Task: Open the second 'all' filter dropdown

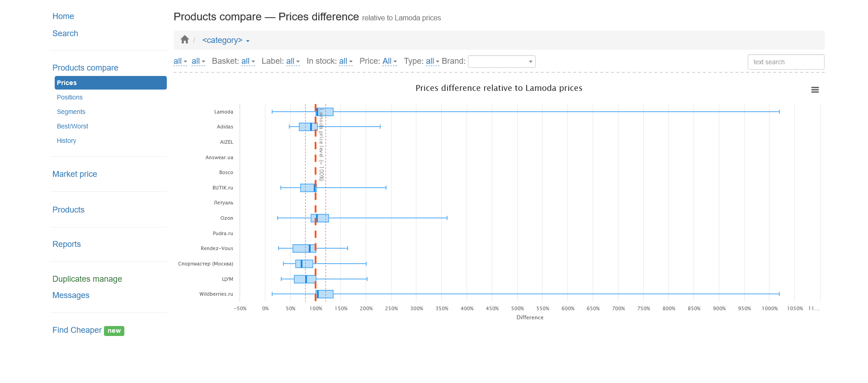Action: click(x=198, y=61)
